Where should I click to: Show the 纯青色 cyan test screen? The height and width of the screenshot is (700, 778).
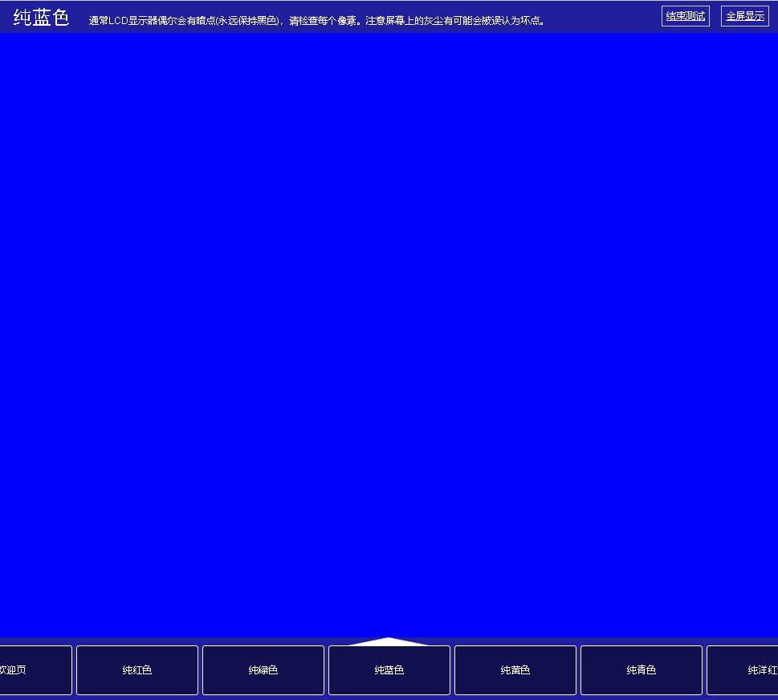[642, 670]
